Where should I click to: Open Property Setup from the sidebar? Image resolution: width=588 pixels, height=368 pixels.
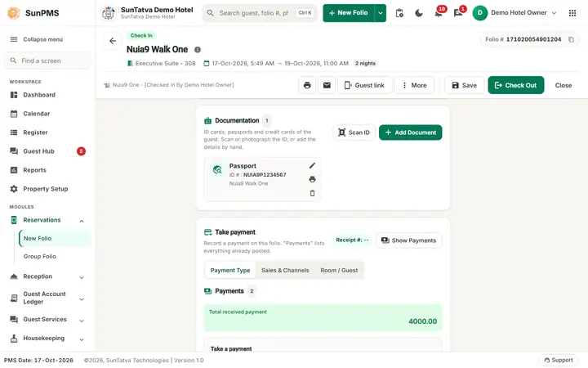point(47,189)
